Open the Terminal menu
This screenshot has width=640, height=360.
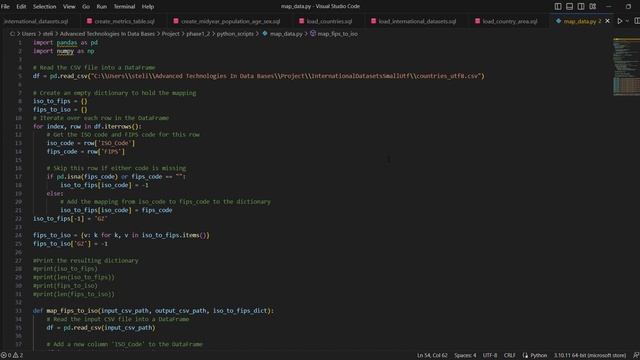(x=124, y=7)
